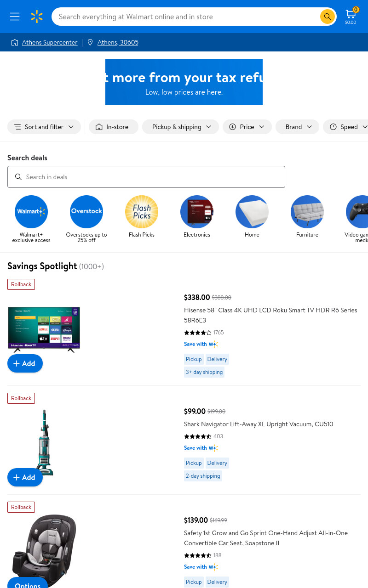
Task: Click Delivery tag on car seat
Action: pos(217,582)
